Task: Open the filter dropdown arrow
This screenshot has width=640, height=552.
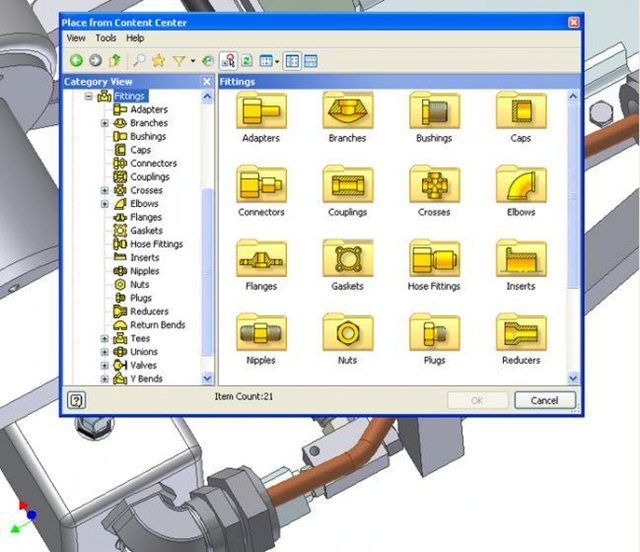Action: [193, 61]
